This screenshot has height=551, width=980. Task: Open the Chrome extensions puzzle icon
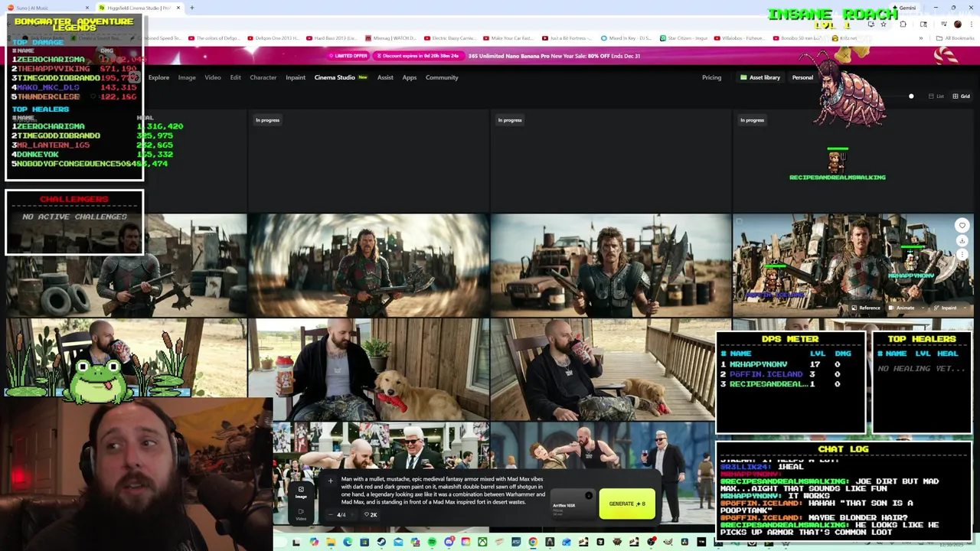(903, 24)
